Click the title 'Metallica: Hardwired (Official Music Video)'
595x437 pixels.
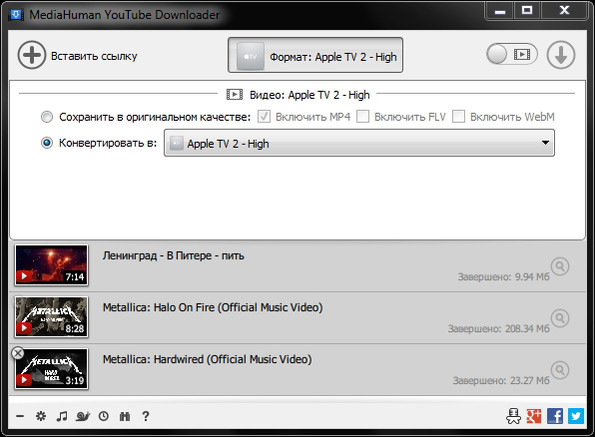pos(207,359)
